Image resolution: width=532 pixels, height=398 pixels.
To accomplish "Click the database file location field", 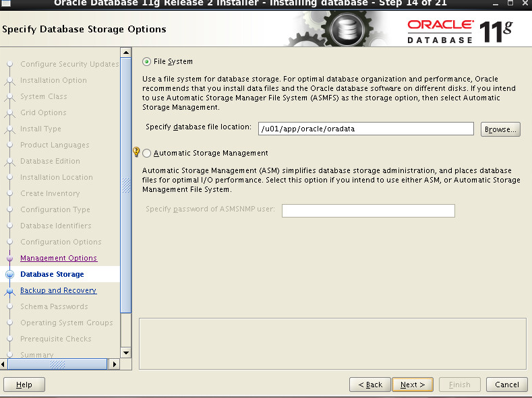I will pyautogui.click(x=365, y=129).
